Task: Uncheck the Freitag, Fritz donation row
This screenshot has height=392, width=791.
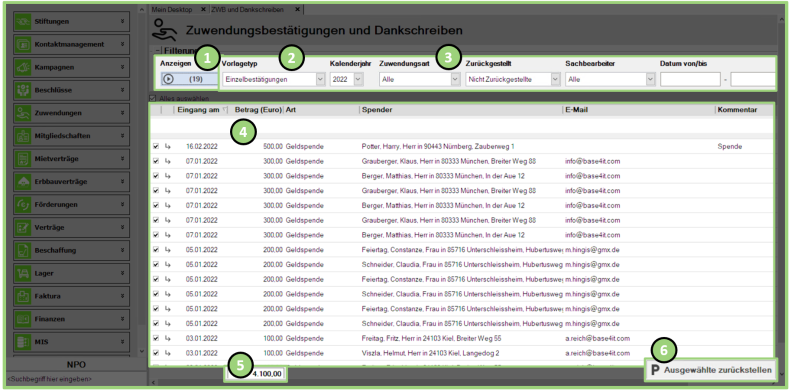Action: coord(156,338)
